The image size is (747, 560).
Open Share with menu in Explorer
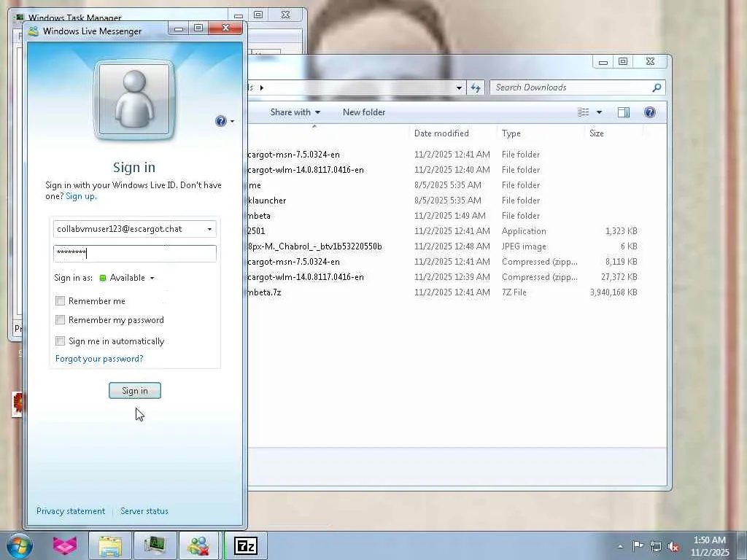(295, 112)
